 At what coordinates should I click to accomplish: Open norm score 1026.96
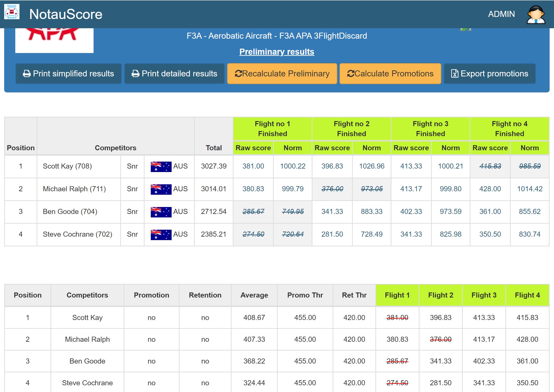[372, 166]
